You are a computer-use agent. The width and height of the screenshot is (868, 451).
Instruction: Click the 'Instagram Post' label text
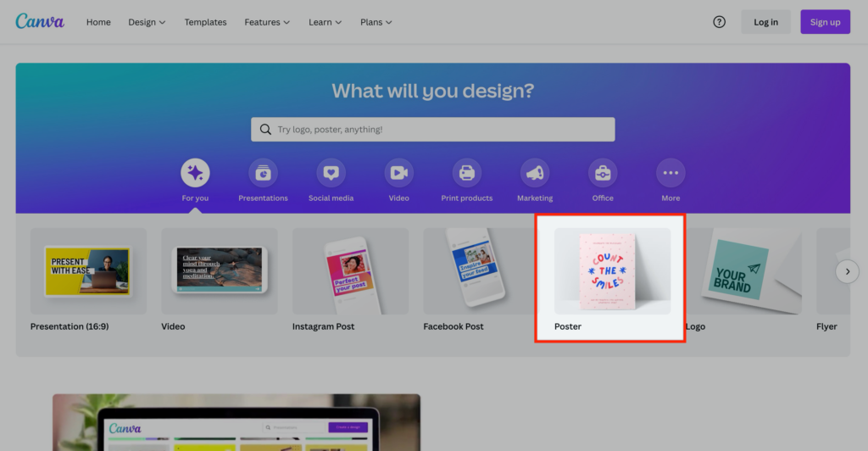(323, 326)
